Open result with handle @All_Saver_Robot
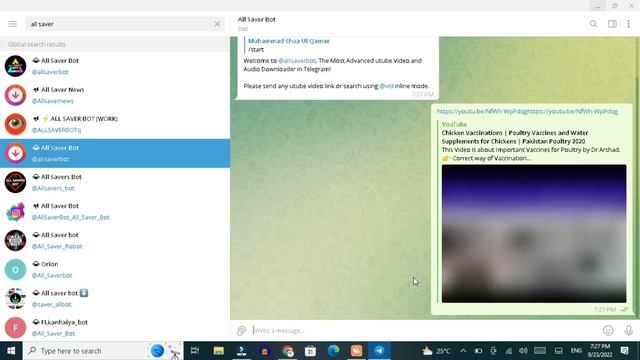Viewport: 640px width, 360px height. [x=115, y=240]
